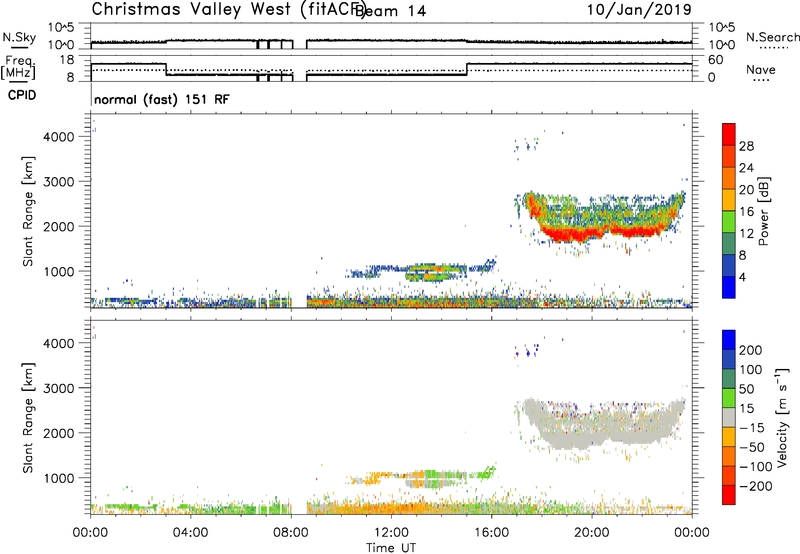
Task: Select the Freq. [MHz] axis label
Action: [x=20, y=67]
